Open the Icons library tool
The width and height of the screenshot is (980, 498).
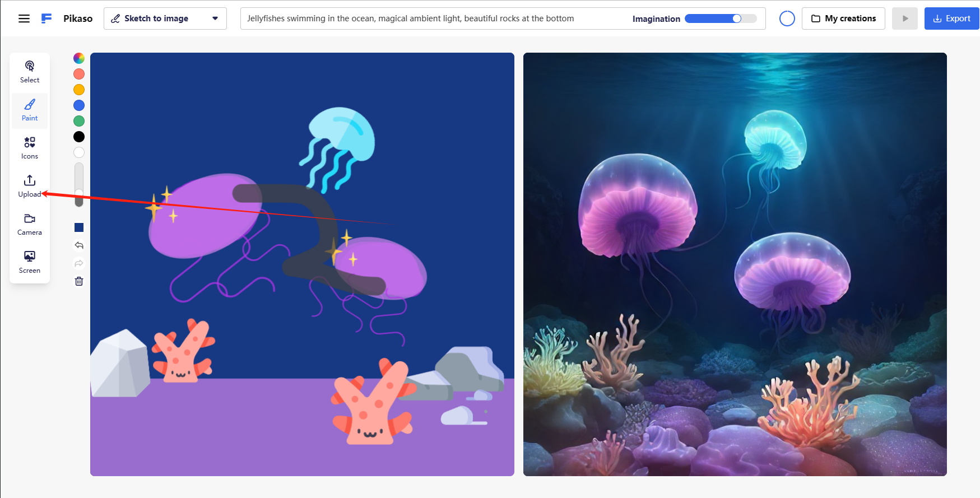point(30,148)
